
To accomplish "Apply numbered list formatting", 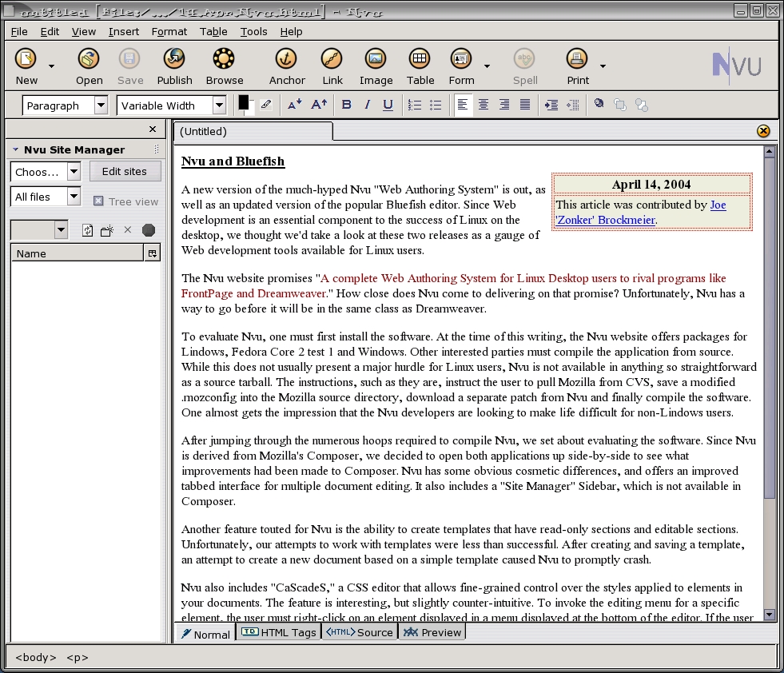I will pyautogui.click(x=414, y=105).
